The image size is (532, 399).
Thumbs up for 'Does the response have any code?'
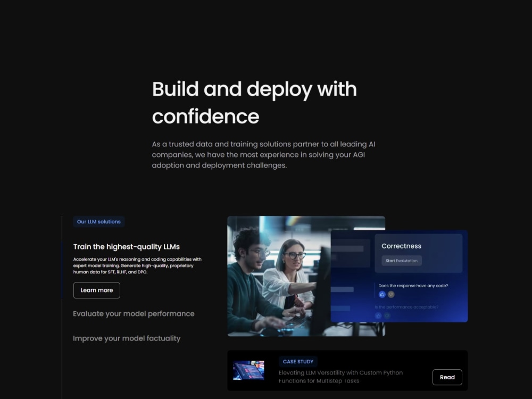pos(382,295)
